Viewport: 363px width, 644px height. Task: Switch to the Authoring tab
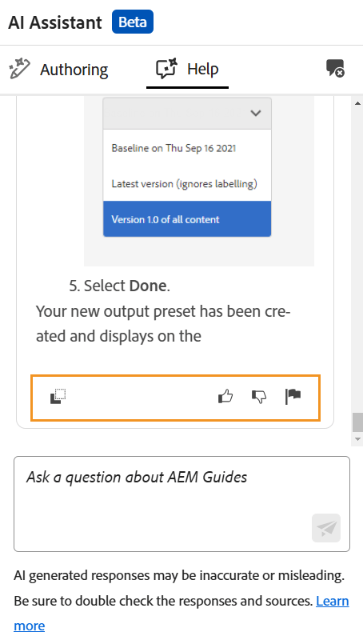pyautogui.click(x=58, y=69)
